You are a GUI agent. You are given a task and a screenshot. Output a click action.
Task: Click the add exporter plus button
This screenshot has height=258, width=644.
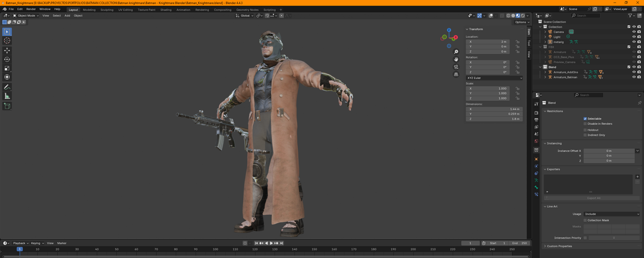point(638,177)
